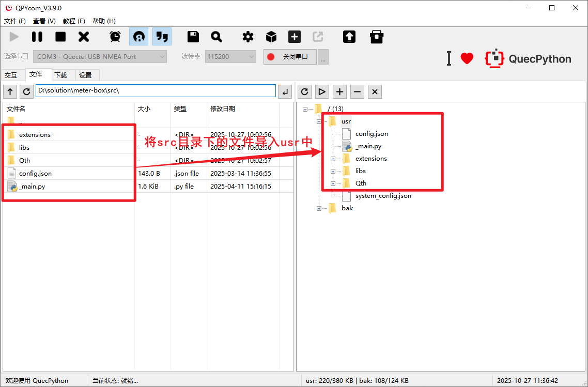The image size is (588, 387).
Task: Open the COM3 serial port dropdown
Action: (x=101, y=56)
